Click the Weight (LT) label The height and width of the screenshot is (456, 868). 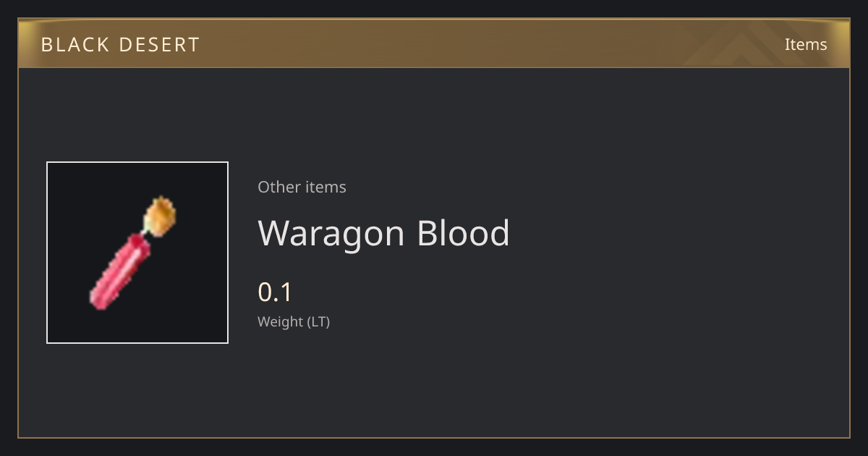click(294, 322)
